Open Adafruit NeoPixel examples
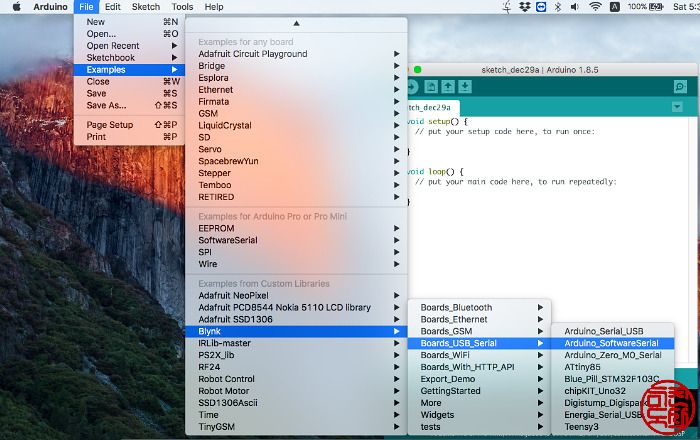This screenshot has width=700, height=440. pos(296,295)
